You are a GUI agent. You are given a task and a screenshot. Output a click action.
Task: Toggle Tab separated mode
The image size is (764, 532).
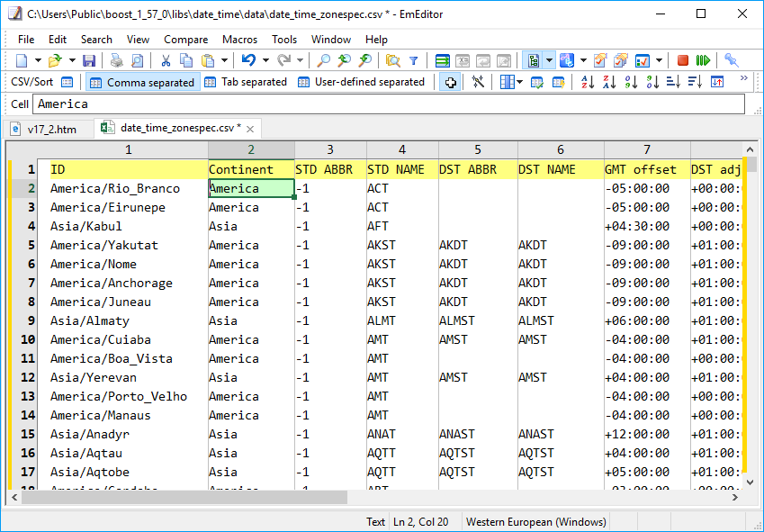pos(246,82)
